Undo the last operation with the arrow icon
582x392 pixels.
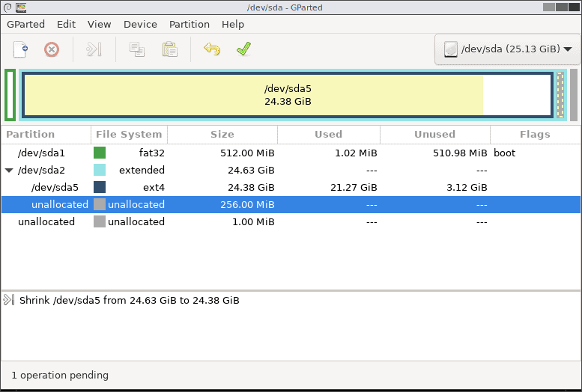point(212,49)
